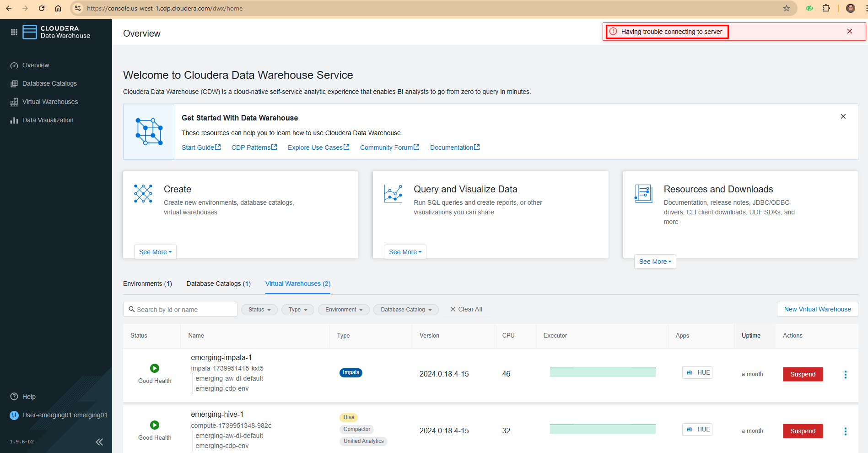Expand See More in Create card
Screen dimensions: 868x453
[x=155, y=252]
